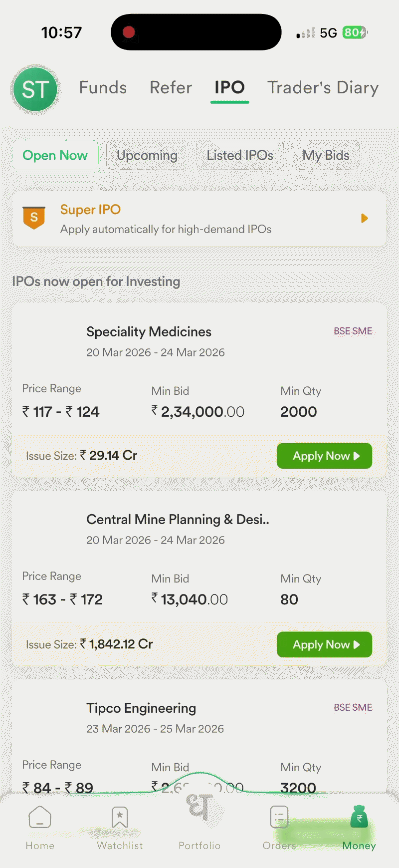The height and width of the screenshot is (868, 399).
Task: Select the Listed IPOs filter chip
Action: click(x=240, y=156)
